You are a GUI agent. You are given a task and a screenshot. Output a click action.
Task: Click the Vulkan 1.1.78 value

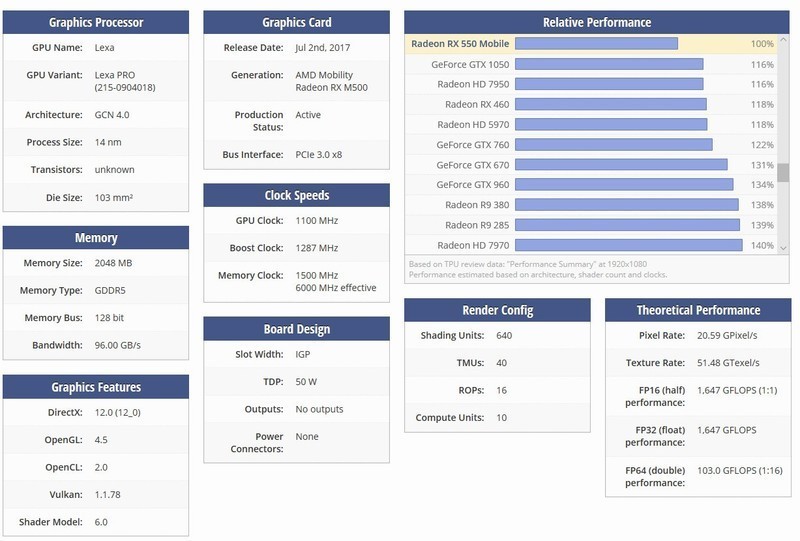[x=108, y=495]
